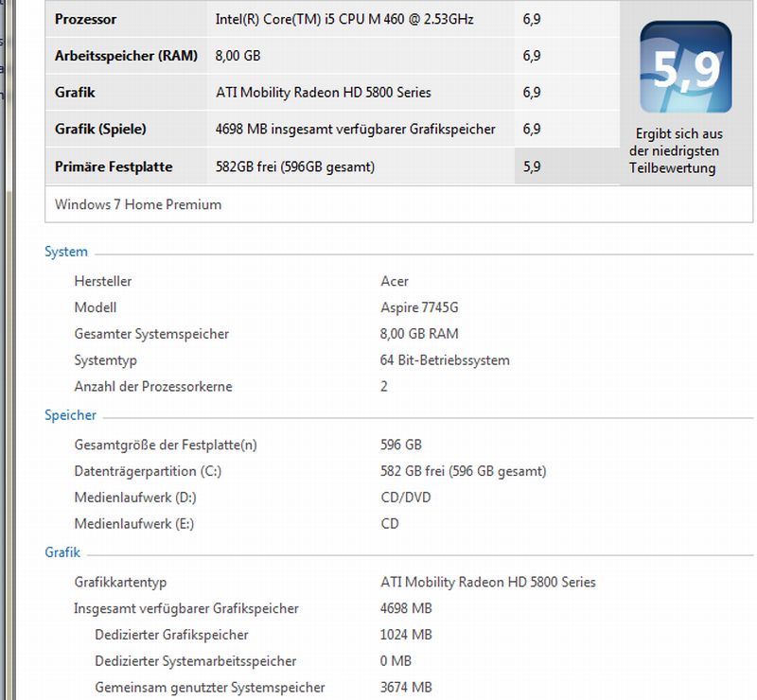757x700 pixels.
Task: Click the Datenträgerpartition (C:) entry
Action: tap(148, 471)
